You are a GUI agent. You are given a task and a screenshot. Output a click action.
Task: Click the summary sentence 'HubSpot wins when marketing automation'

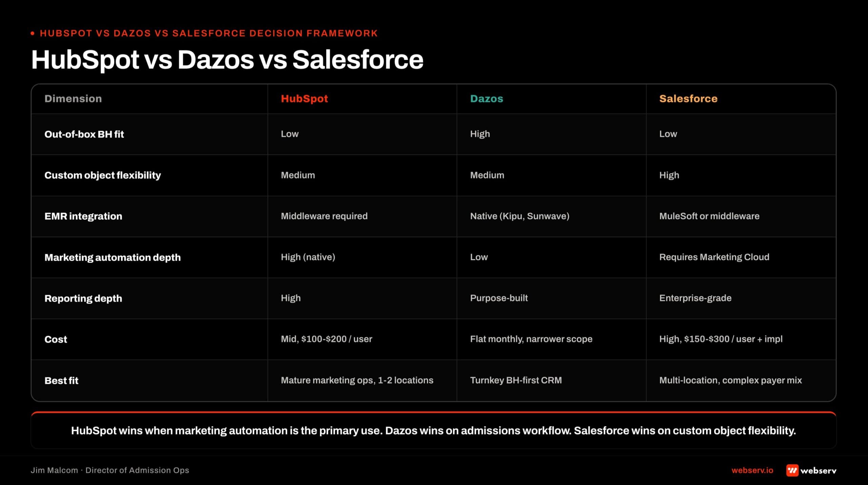(433, 431)
